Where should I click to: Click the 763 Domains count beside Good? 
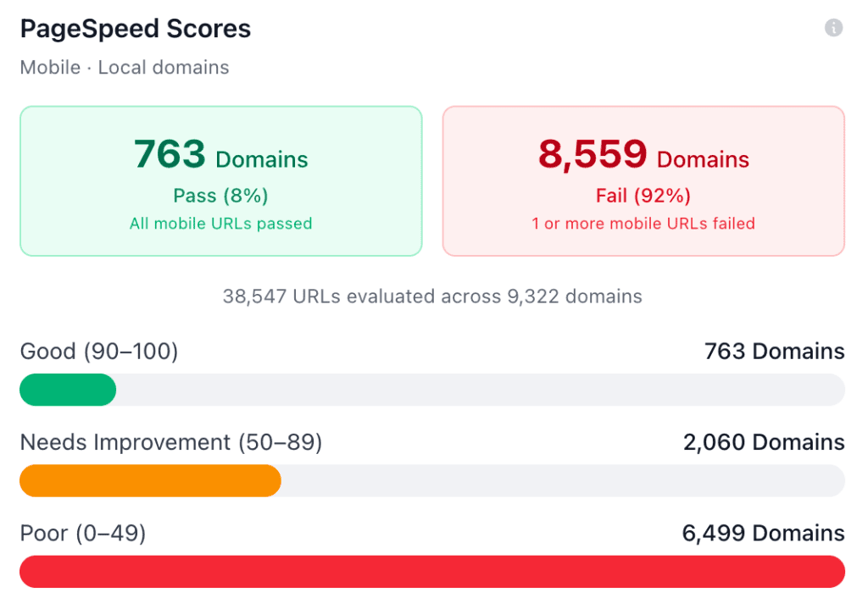point(774,351)
